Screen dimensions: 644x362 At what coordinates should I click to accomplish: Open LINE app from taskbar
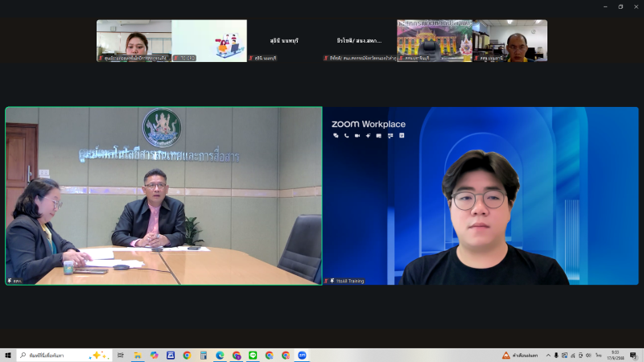point(253,355)
